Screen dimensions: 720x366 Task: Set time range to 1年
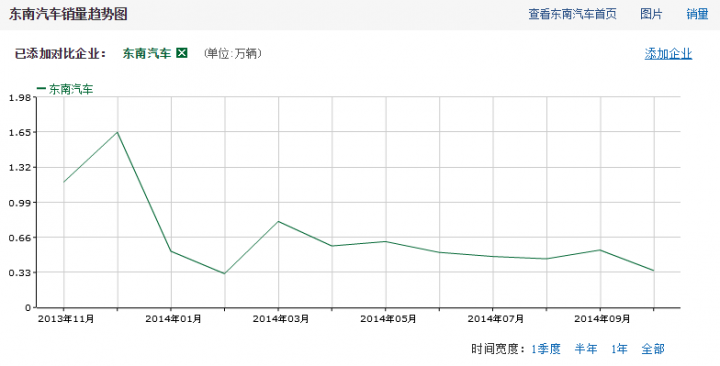click(x=619, y=349)
